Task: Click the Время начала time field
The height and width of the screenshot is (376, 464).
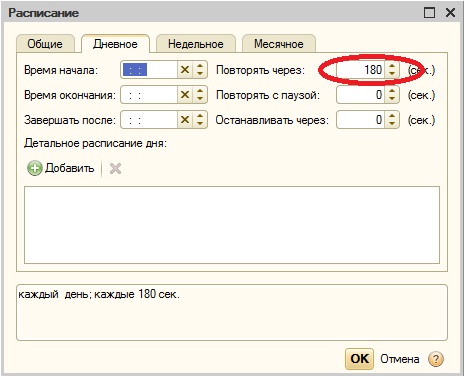Action: 149,70
